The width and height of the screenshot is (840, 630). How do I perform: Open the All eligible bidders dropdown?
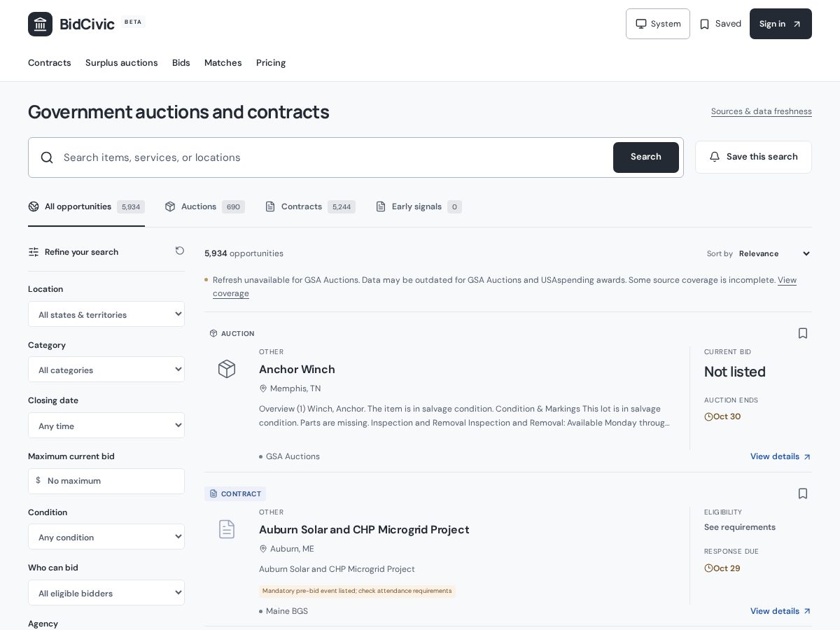pos(106,593)
